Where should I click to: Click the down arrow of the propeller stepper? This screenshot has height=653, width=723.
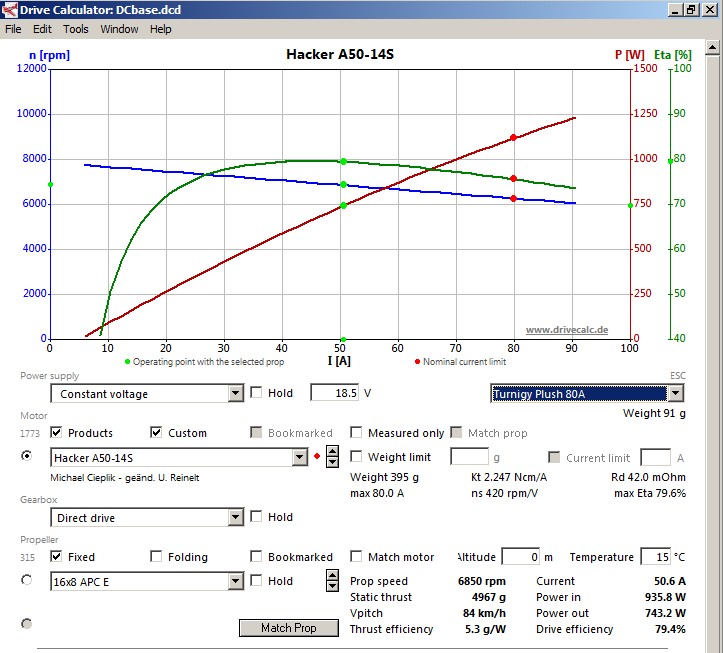332,586
